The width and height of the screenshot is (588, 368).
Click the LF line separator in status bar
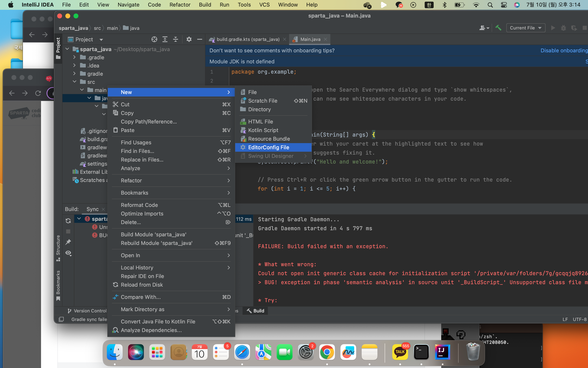[x=565, y=319]
